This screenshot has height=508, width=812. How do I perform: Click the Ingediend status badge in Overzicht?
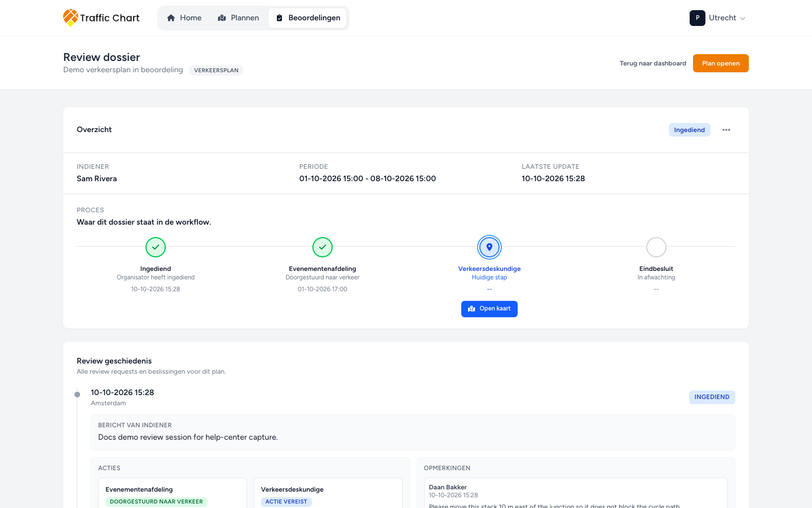(690, 130)
